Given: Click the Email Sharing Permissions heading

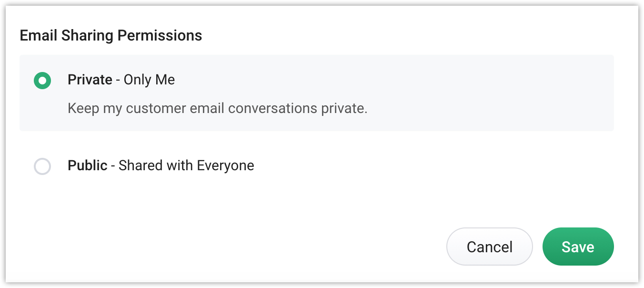Looking at the screenshot, I should click(x=111, y=35).
